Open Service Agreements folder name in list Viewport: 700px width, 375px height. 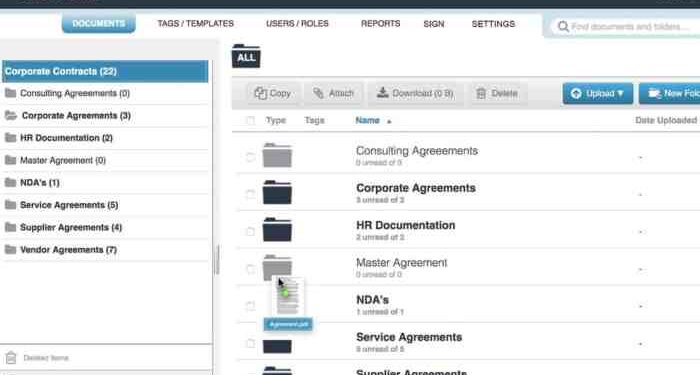pyautogui.click(x=409, y=337)
